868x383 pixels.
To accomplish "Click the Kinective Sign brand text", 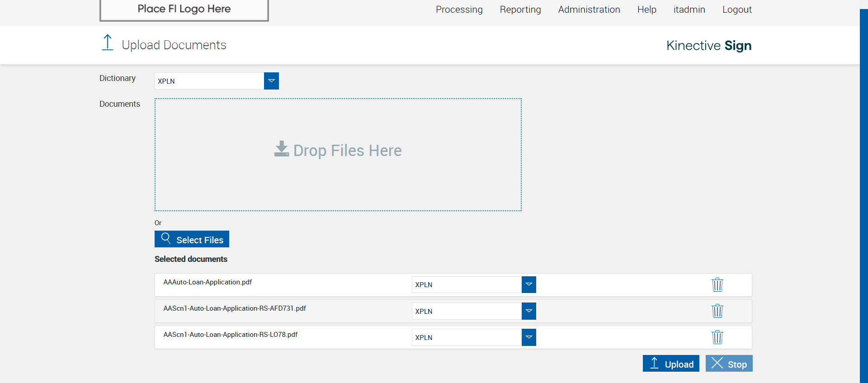I will 709,46.
